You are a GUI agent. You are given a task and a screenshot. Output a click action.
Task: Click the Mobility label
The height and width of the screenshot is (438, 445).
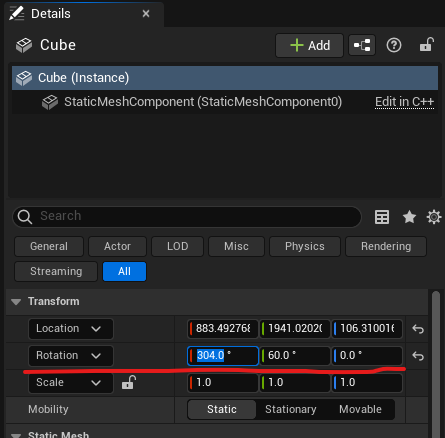pos(48,409)
